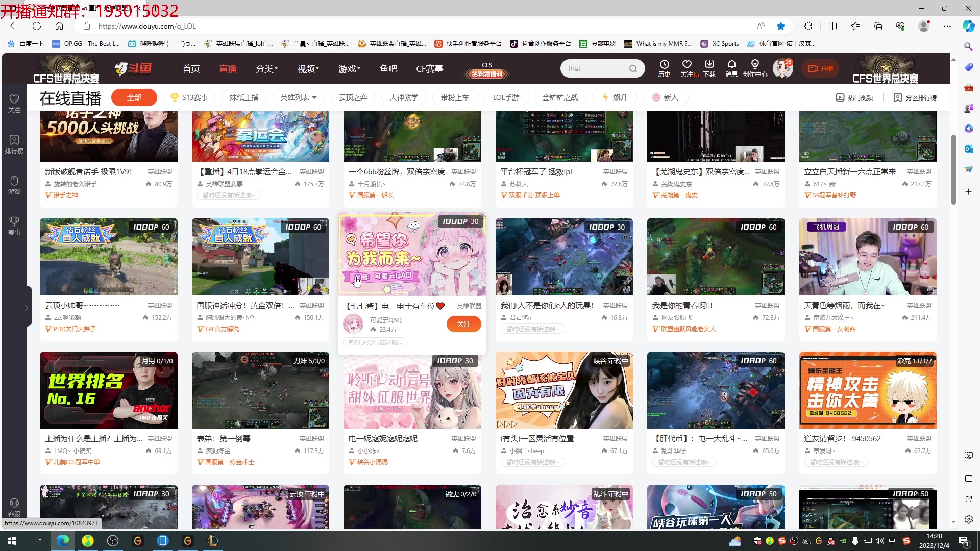Open stream 天青色等烟雨 thumbnail
980x551 pixels.
tap(868, 257)
